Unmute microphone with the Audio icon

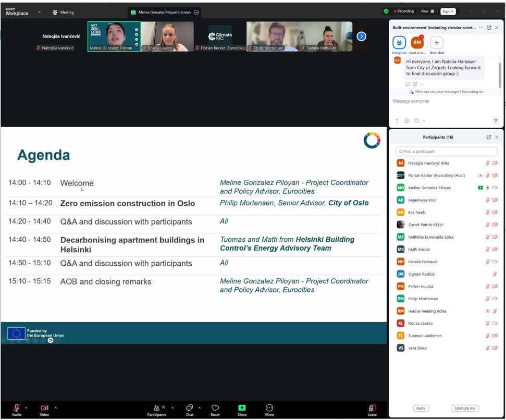click(x=16, y=408)
